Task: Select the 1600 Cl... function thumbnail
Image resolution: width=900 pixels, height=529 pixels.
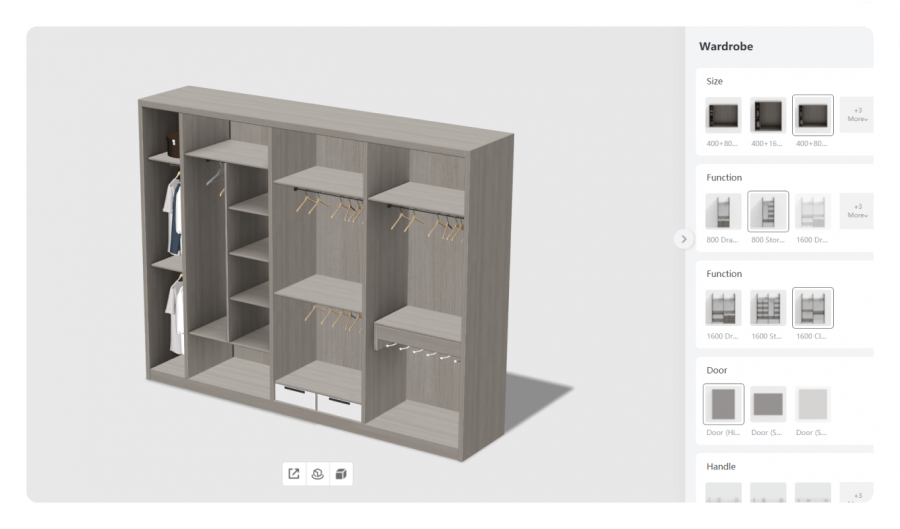Action: click(813, 308)
